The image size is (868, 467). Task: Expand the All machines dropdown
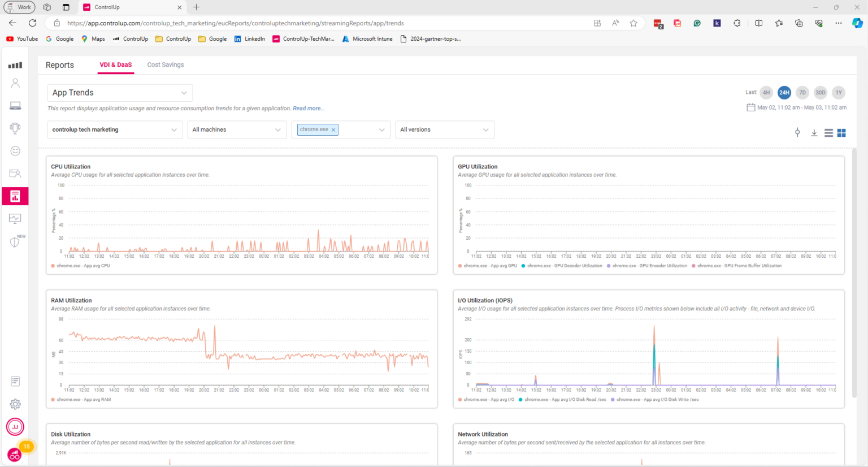[x=237, y=129]
